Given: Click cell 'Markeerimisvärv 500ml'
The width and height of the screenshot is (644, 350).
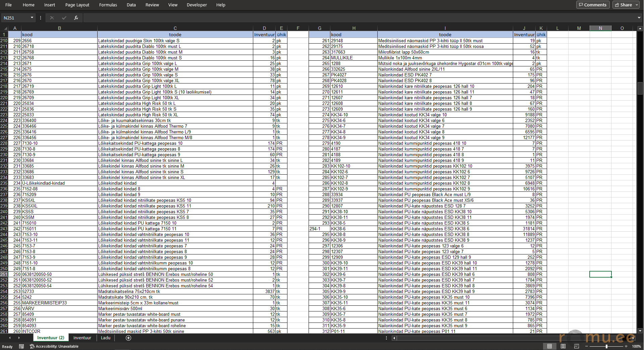Looking at the screenshot, I should 175,308.
